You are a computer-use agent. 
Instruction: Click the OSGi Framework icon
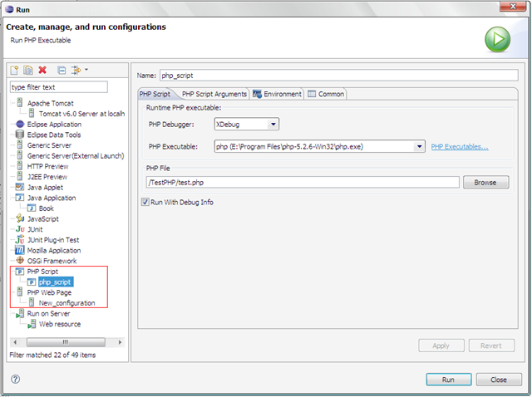[20, 261]
